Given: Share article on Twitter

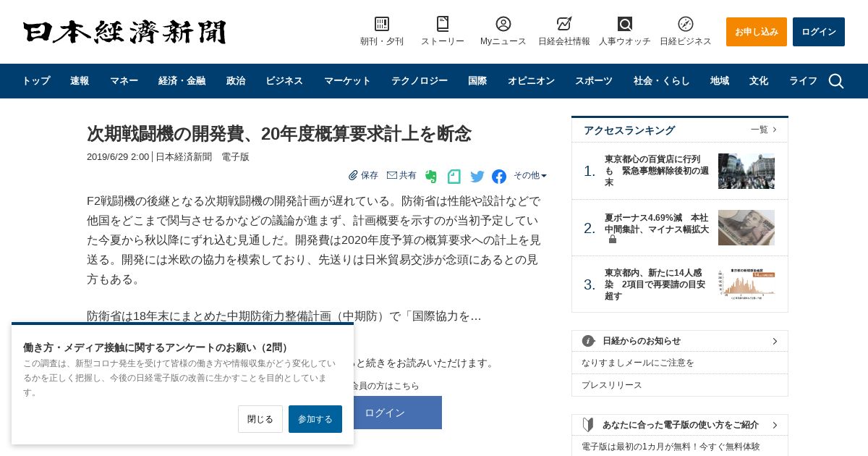Looking at the screenshot, I should point(477,176).
